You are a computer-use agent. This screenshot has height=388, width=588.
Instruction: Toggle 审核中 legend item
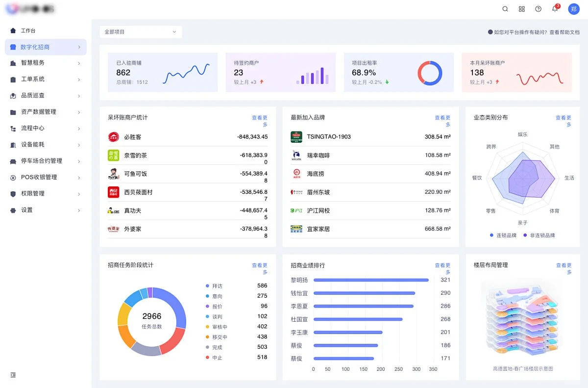coord(217,327)
